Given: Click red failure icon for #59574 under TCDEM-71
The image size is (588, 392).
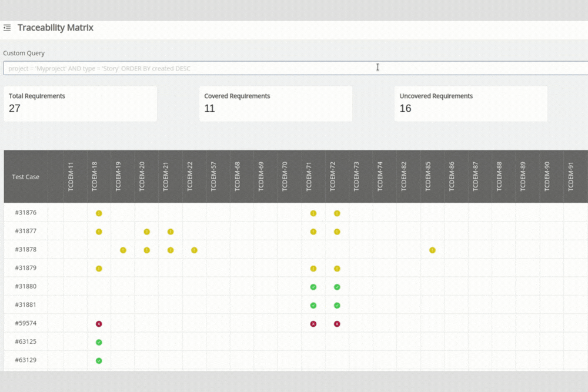Looking at the screenshot, I should [313, 323].
